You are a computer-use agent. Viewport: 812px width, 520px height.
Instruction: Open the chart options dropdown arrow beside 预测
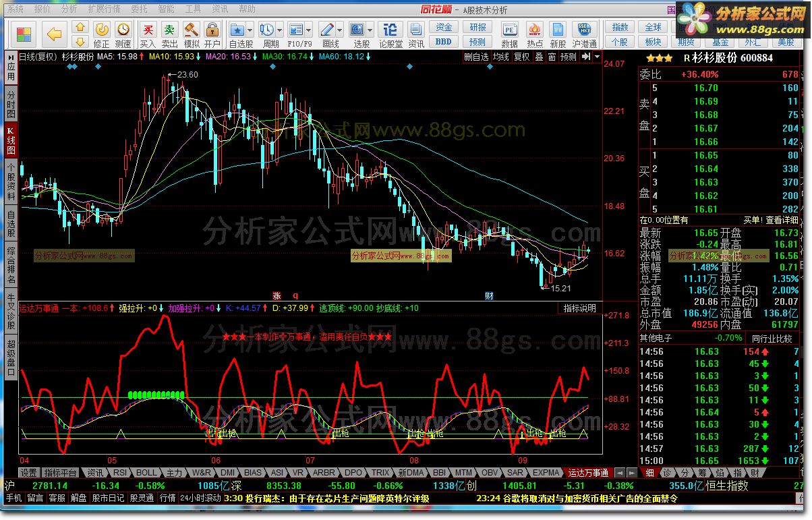click(597, 57)
